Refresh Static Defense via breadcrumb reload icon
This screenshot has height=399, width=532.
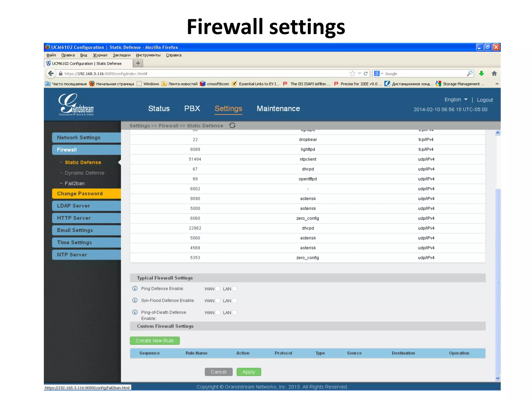232,125
